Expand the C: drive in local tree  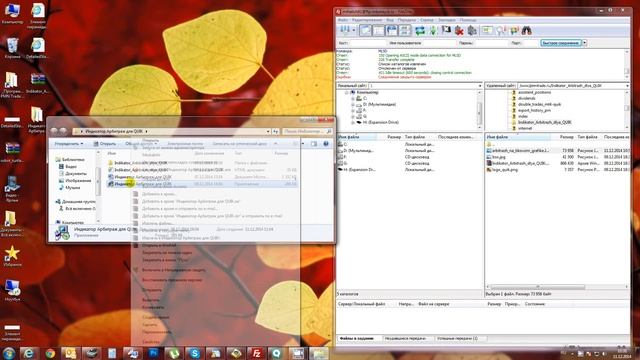click(x=353, y=98)
